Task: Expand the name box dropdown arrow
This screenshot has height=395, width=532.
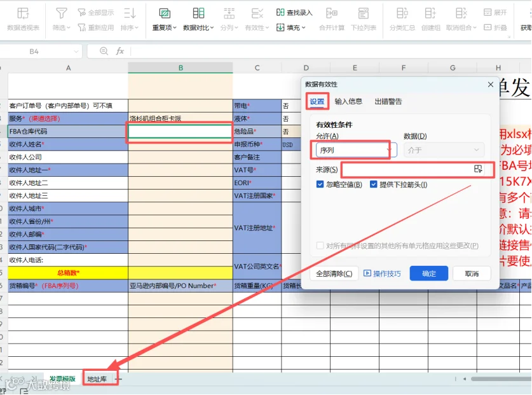Action: 76,52
